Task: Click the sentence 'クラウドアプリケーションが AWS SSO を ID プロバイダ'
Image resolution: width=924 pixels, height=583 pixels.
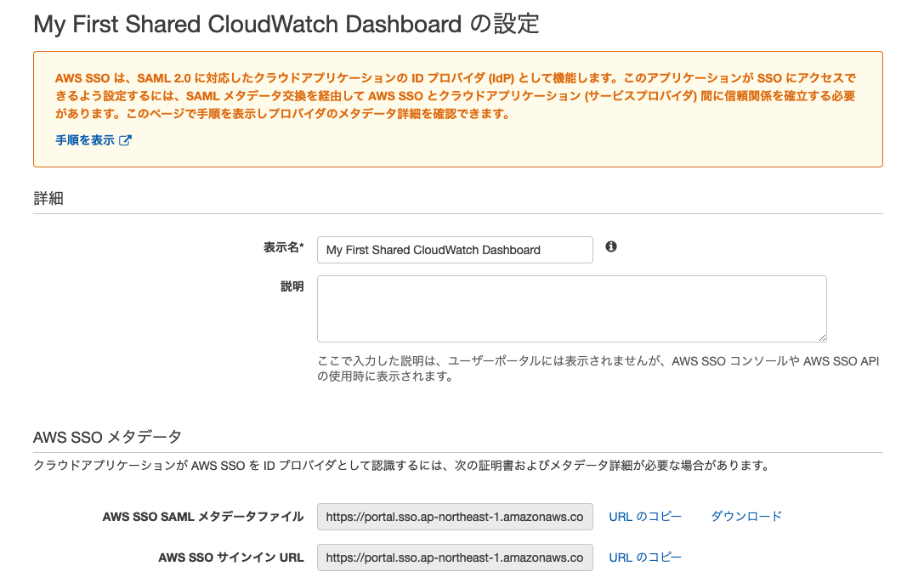Action: pyautogui.click(x=402, y=465)
